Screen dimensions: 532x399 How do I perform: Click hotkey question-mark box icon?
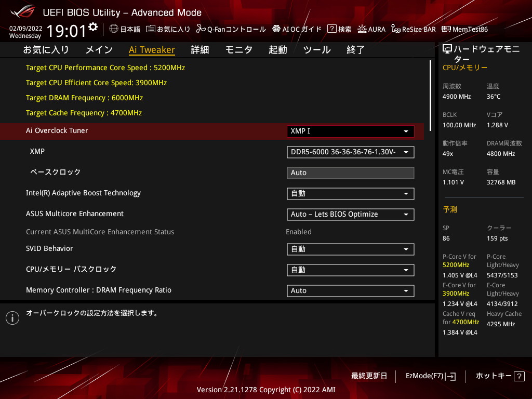pyautogui.click(x=519, y=376)
